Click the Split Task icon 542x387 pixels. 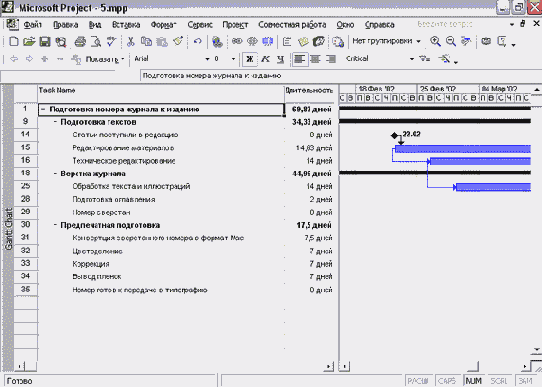coord(268,42)
